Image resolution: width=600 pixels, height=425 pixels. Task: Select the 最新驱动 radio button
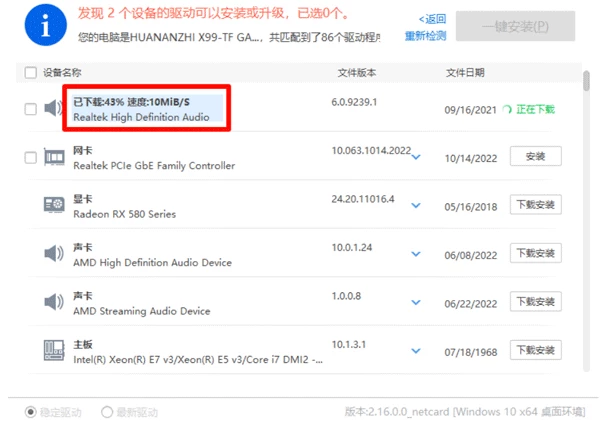[107, 412]
